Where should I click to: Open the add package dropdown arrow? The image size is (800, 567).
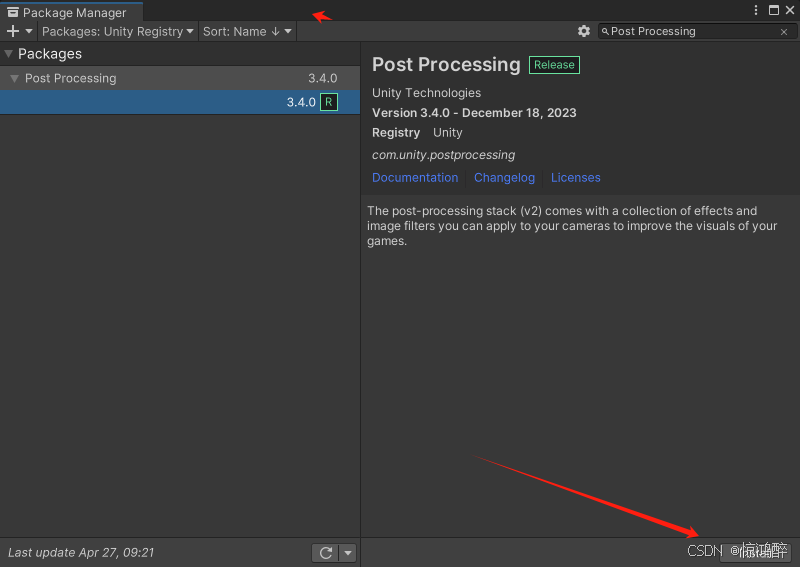(x=29, y=31)
